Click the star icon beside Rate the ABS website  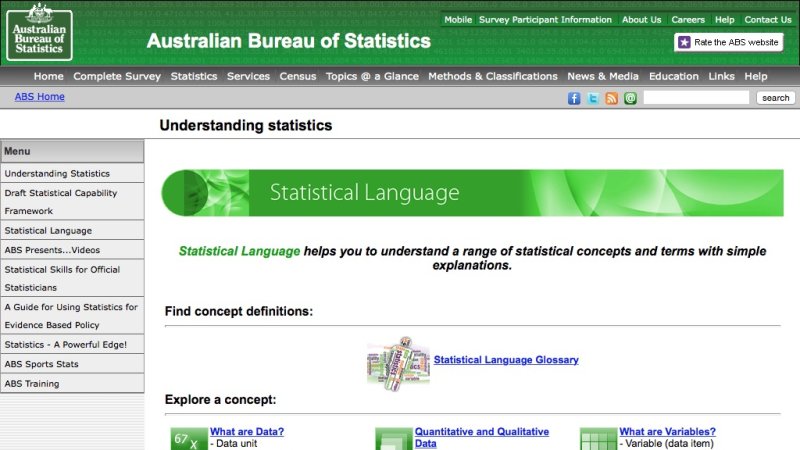click(x=684, y=42)
